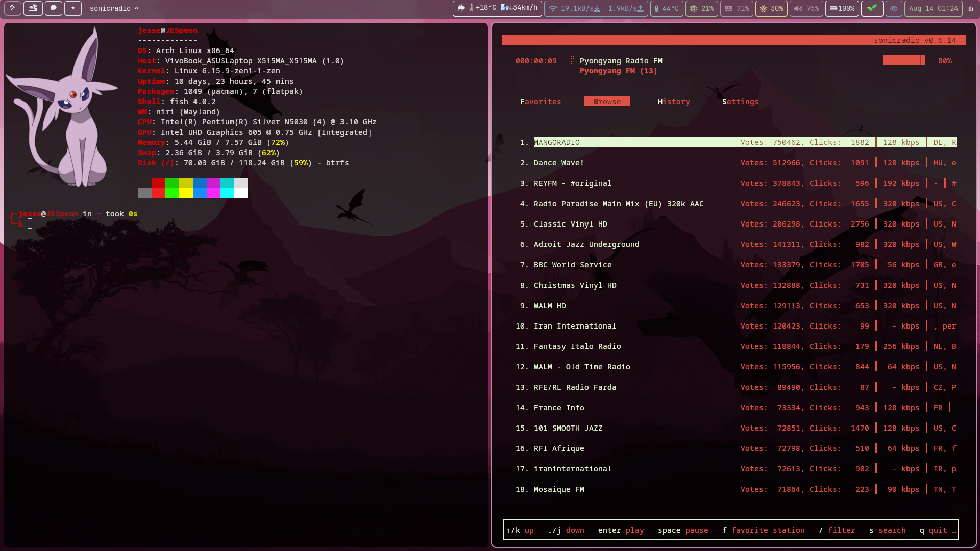Click the 44°C temperature indicator
The image size is (980, 551).
point(667,8)
